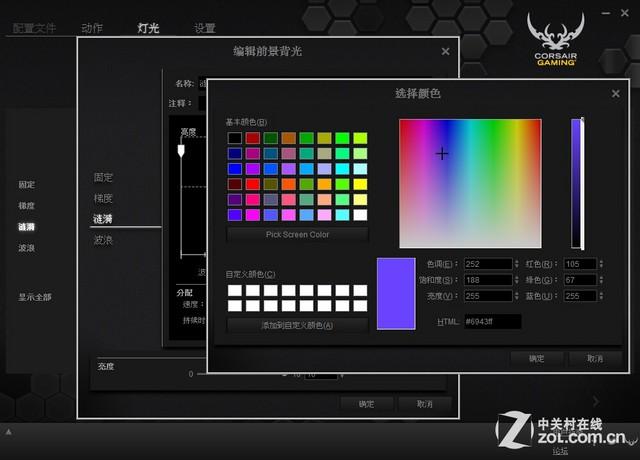This screenshot has height=460, width=640.
Task: Pick the khaki basic color swatch
Action: pyautogui.click(x=324, y=153)
